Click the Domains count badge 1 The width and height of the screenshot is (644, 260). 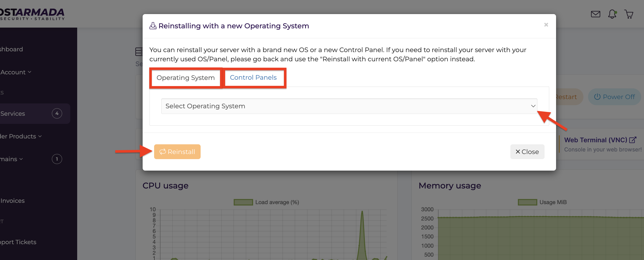click(x=57, y=159)
